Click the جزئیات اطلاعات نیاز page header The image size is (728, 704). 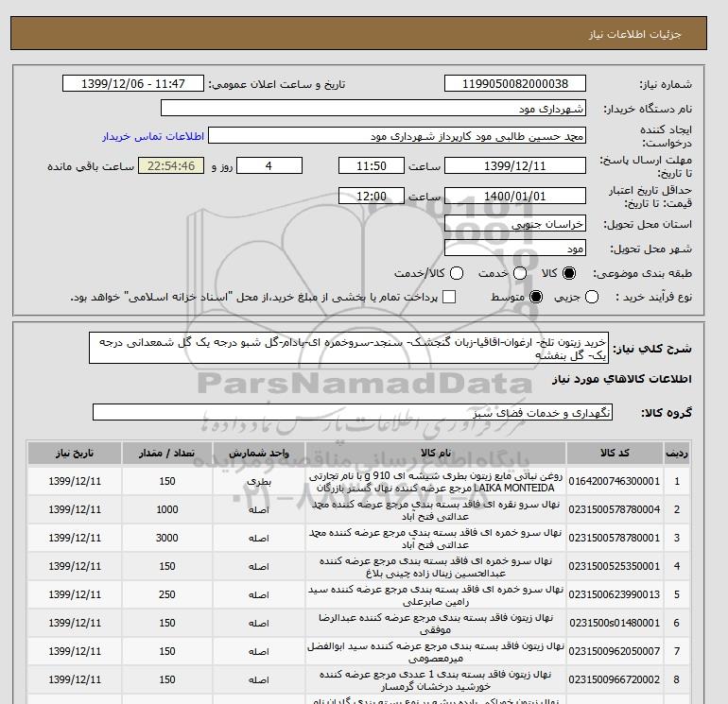(x=635, y=34)
